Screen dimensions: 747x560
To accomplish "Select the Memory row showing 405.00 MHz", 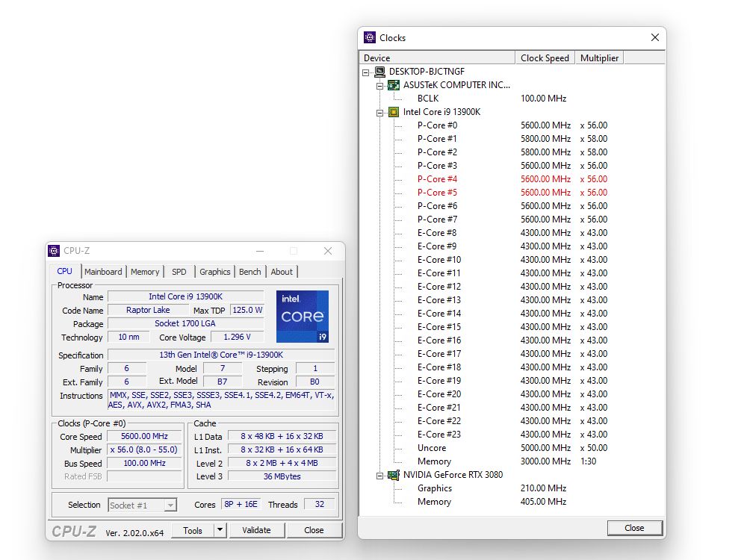I will pyautogui.click(x=512, y=502).
